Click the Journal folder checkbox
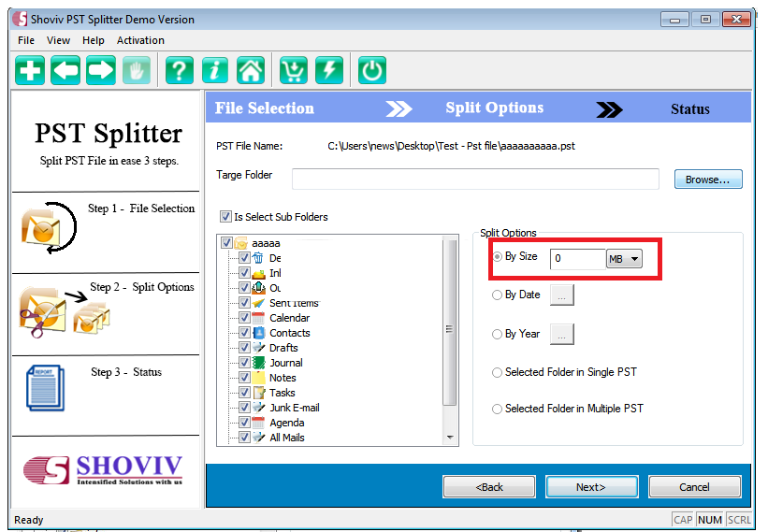The image size is (768, 532). tap(244, 363)
